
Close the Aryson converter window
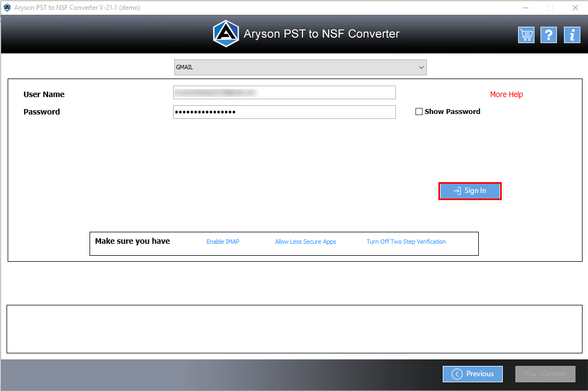[575, 8]
